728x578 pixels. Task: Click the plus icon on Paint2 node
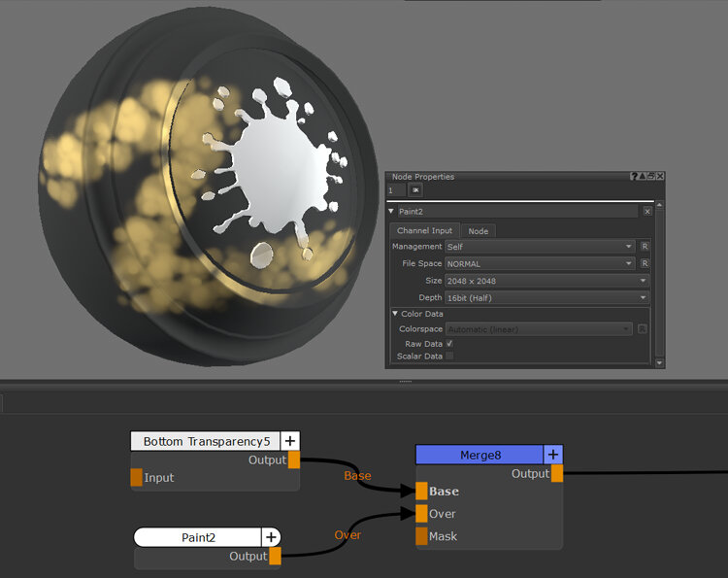(271, 537)
